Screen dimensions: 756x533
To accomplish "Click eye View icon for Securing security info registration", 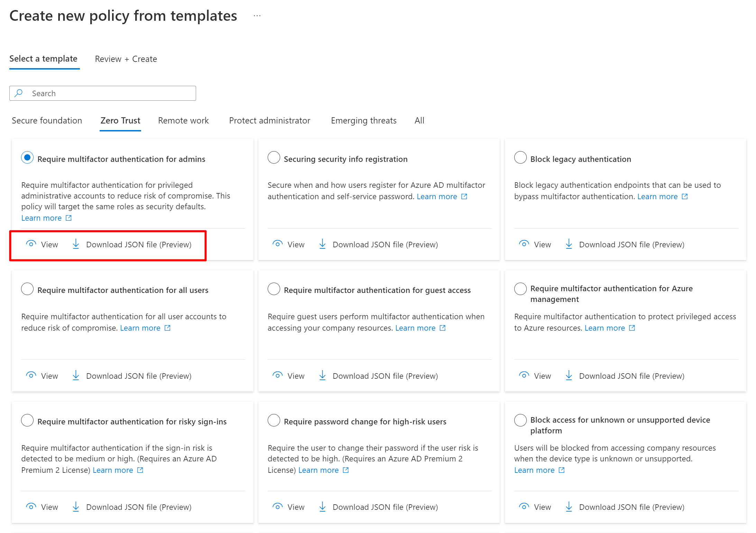I will pos(277,244).
